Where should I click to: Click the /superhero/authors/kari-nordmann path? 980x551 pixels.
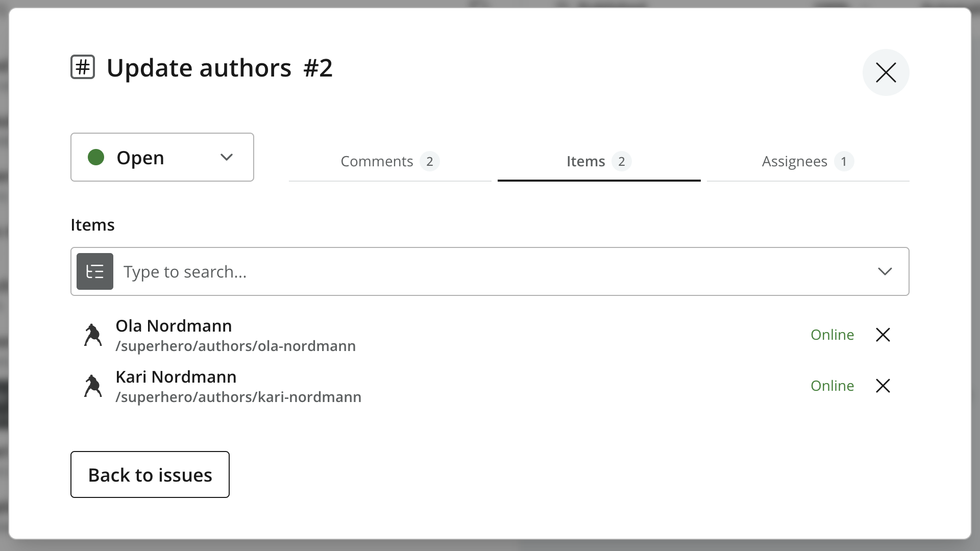(238, 397)
